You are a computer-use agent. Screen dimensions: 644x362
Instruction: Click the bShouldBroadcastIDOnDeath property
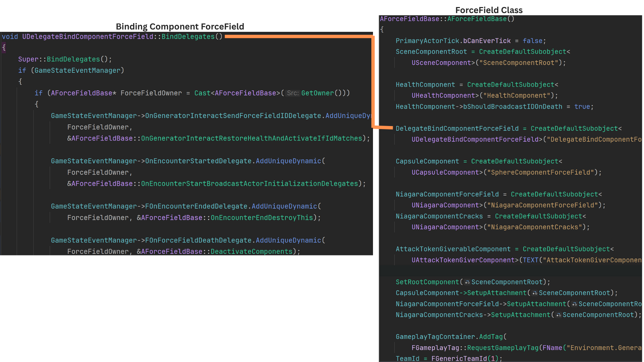513,107
